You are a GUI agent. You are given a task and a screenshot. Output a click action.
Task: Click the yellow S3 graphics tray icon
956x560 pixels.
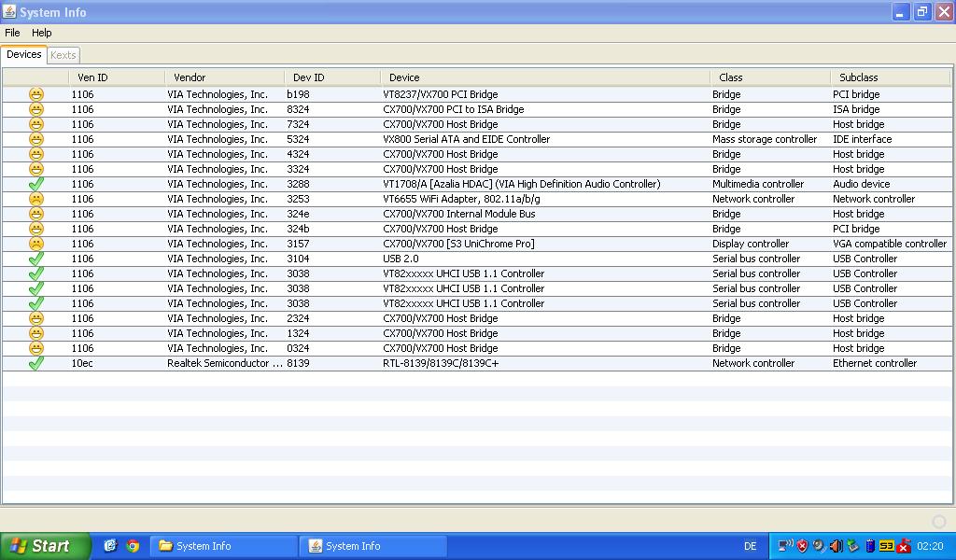tap(887, 546)
